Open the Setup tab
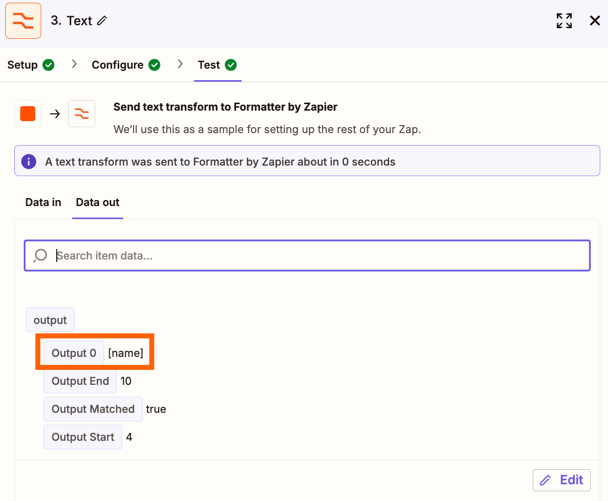This screenshot has width=608, height=501. [x=31, y=65]
